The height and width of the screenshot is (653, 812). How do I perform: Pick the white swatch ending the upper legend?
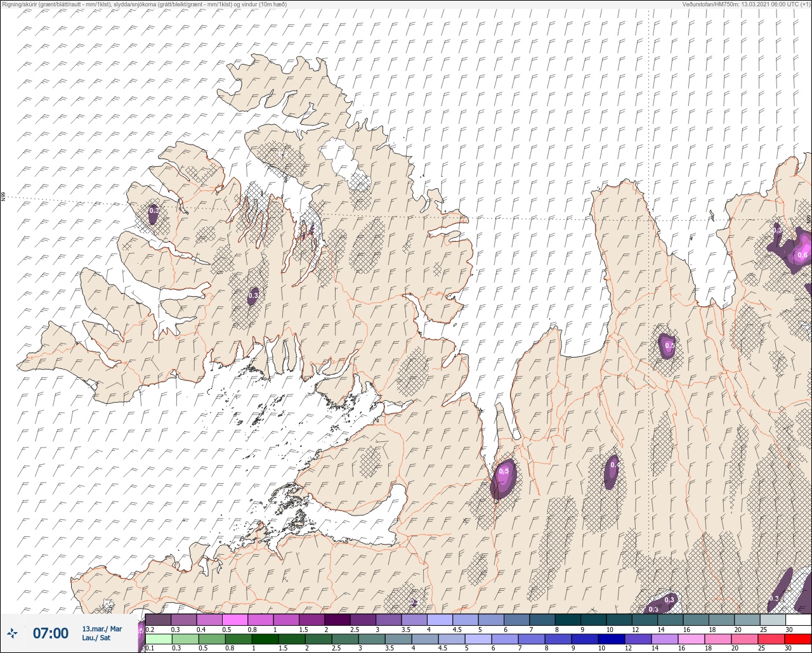799,619
